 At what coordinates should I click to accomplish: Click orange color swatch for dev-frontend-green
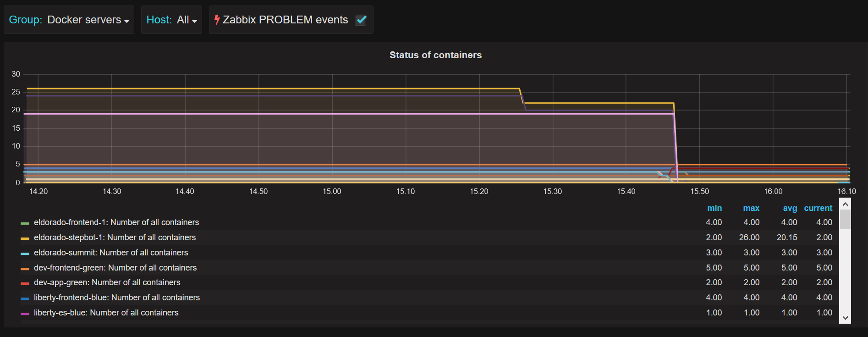click(25, 269)
